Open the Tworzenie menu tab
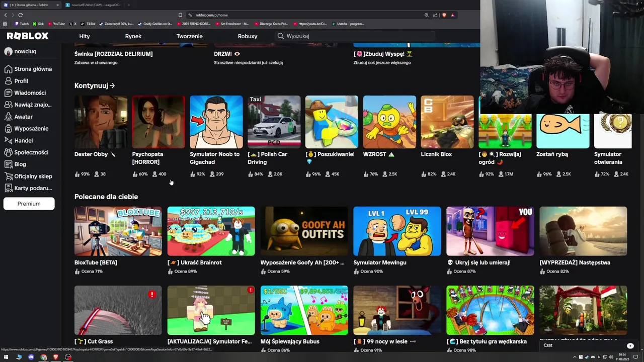The width and height of the screenshot is (644, 362). click(190, 36)
